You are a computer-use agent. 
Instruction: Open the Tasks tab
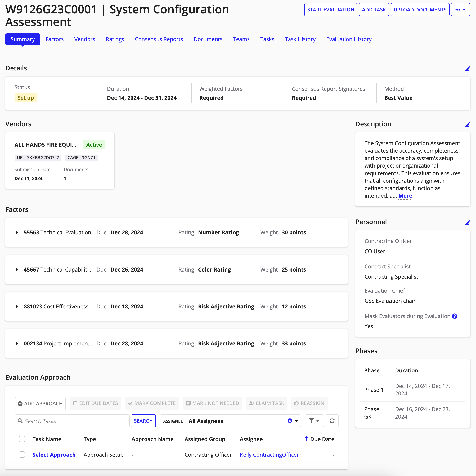pos(267,39)
